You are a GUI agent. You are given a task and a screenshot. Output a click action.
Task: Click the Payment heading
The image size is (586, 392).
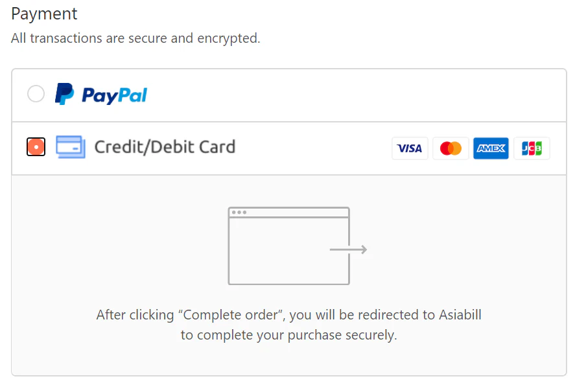pos(44,14)
